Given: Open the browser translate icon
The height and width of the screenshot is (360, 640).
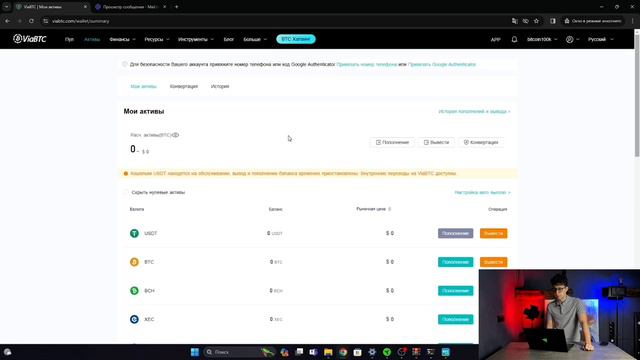Looking at the screenshot, I should click(x=515, y=21).
